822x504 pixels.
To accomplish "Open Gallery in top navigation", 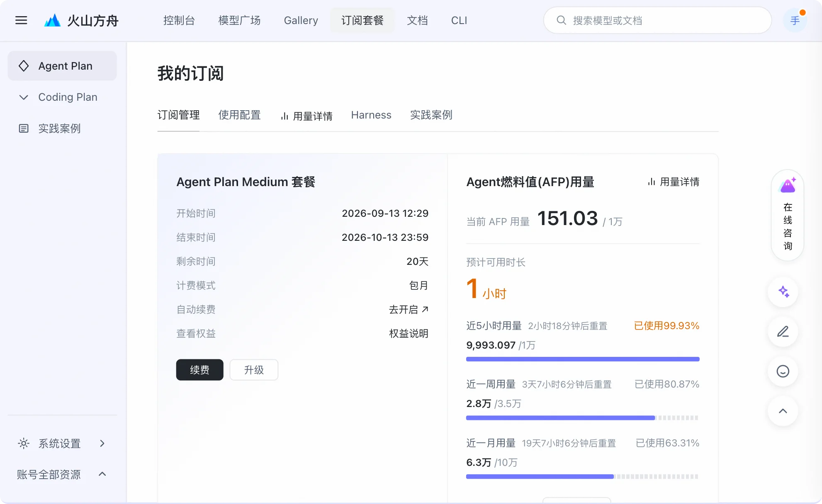I will click(301, 20).
